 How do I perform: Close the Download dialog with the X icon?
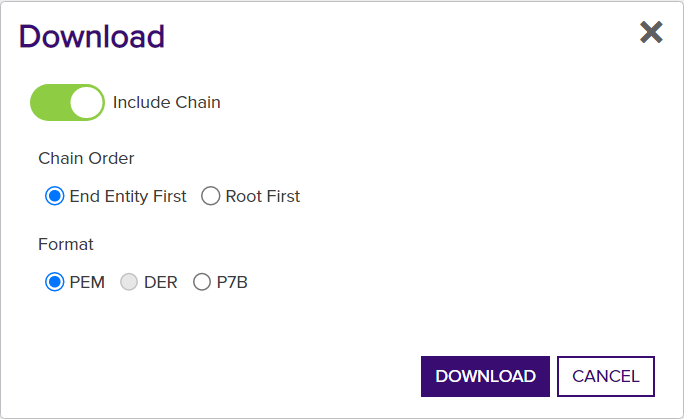[651, 32]
